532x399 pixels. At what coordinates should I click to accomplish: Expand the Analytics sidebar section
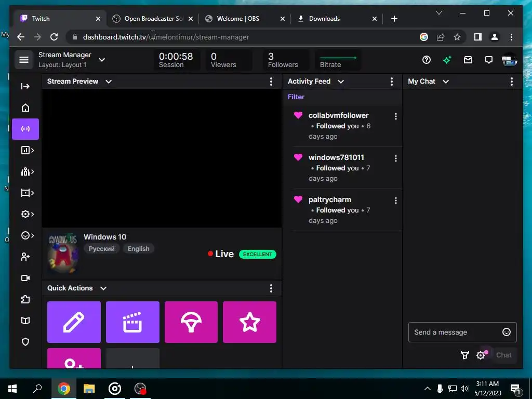[x=27, y=150]
